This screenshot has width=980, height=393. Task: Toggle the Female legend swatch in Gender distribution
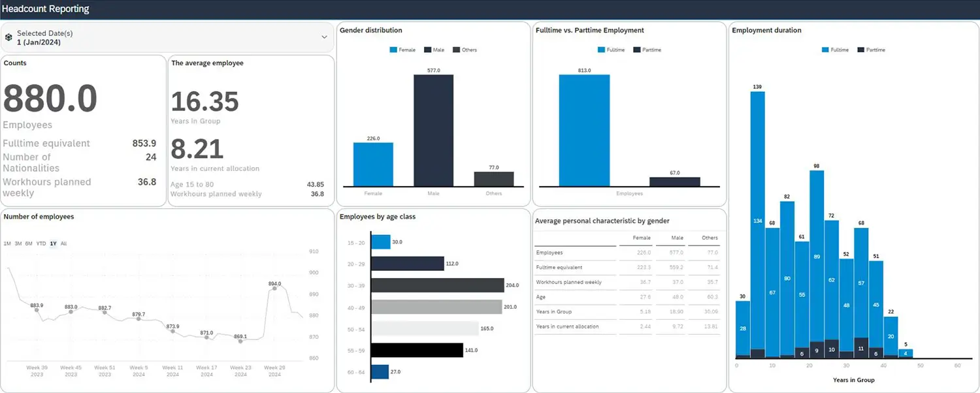pyautogui.click(x=394, y=50)
